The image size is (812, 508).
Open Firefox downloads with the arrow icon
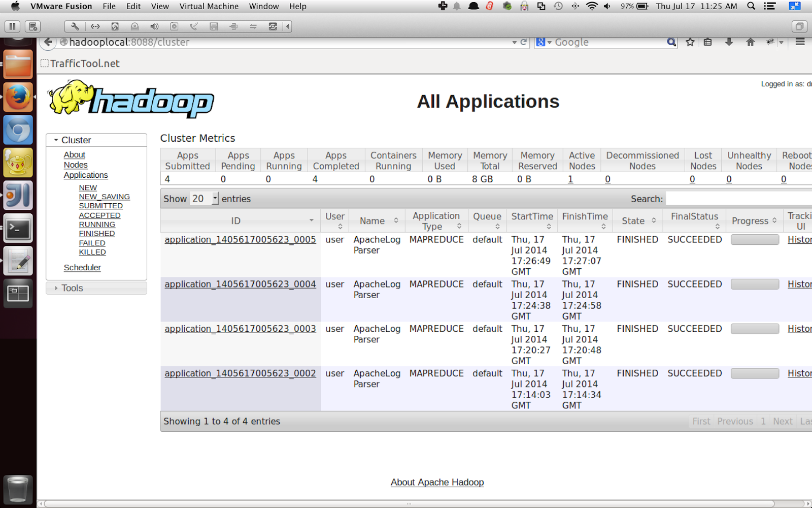click(729, 42)
